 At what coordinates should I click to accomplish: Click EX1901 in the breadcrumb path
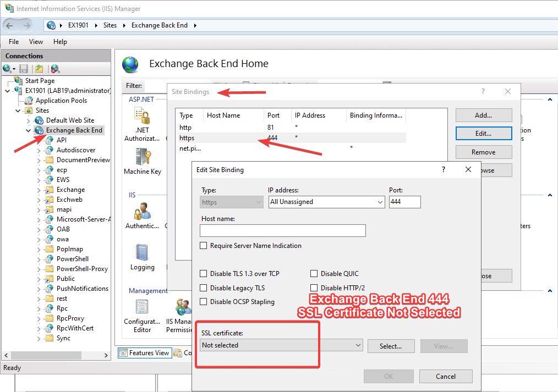click(78, 25)
